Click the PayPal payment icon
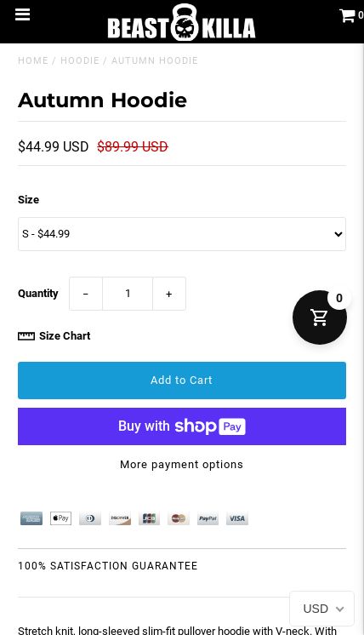The image size is (364, 635). (x=208, y=518)
